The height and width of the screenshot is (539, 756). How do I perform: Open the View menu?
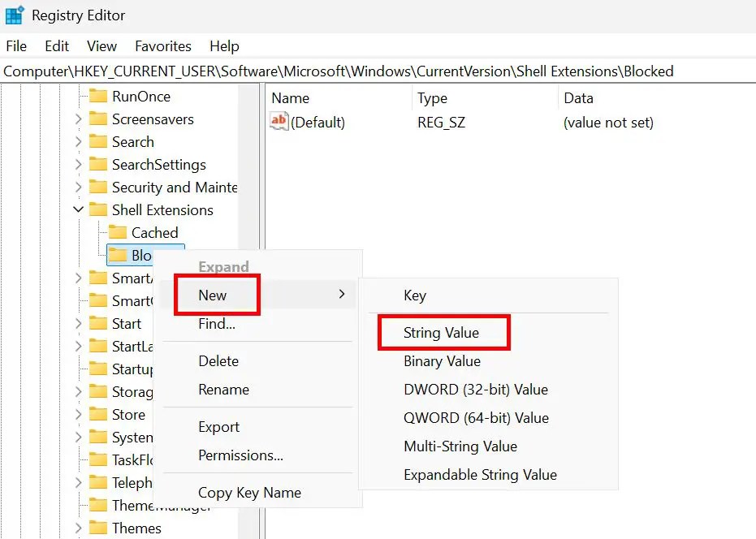pos(102,46)
